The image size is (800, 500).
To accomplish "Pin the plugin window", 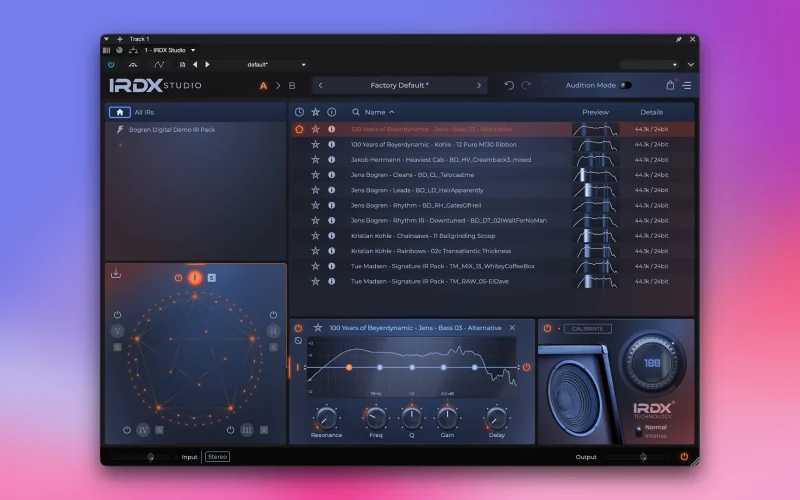I will (679, 39).
